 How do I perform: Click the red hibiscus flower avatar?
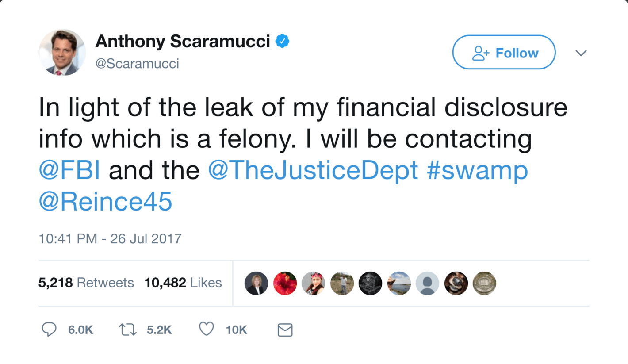click(285, 283)
